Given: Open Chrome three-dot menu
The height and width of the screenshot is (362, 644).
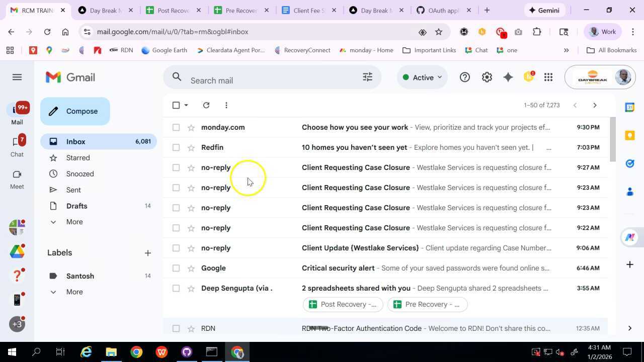Looking at the screenshot, I should click(633, 32).
